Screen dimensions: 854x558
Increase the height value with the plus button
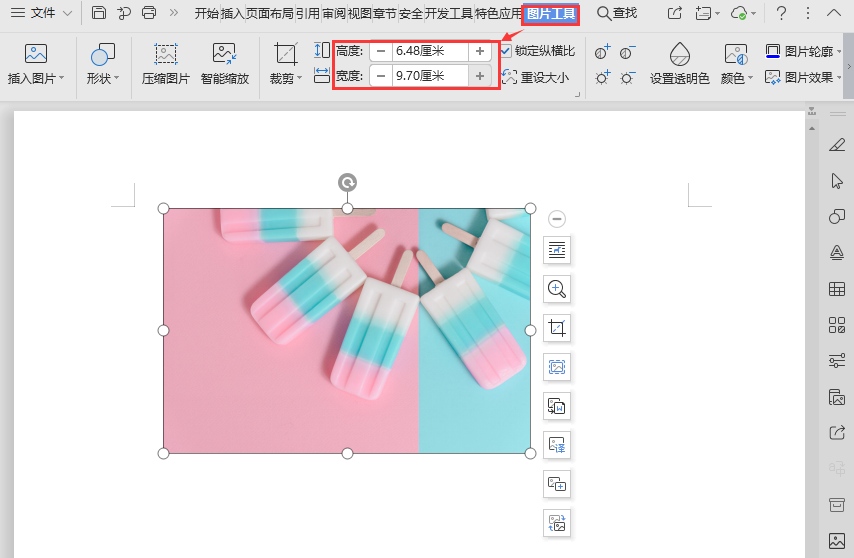tap(480, 51)
